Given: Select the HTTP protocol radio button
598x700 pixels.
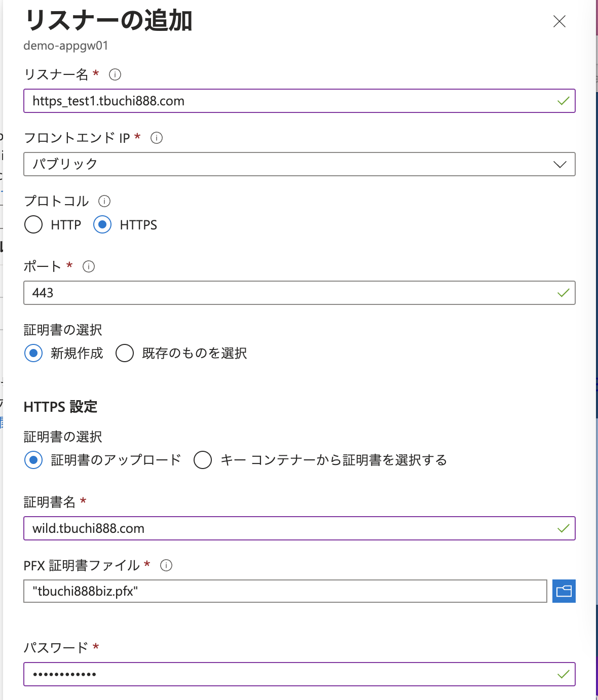Looking at the screenshot, I should 33,224.
